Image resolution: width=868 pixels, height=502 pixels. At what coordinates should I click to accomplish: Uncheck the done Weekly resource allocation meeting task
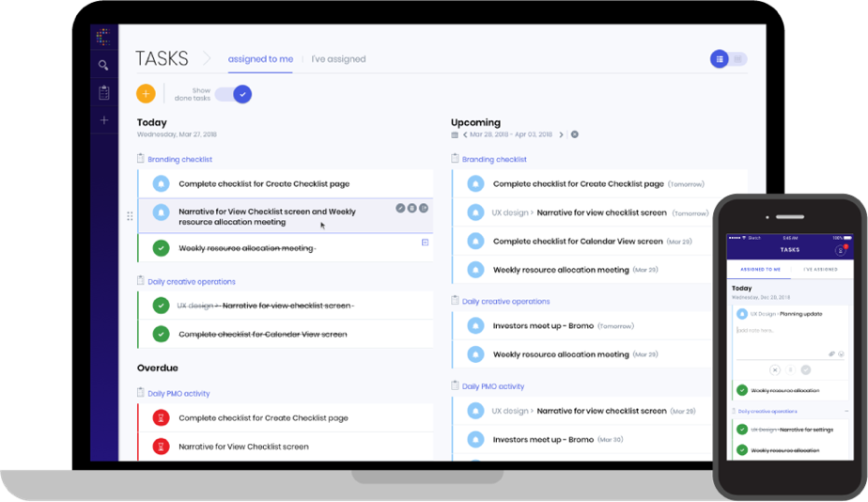pos(161,247)
